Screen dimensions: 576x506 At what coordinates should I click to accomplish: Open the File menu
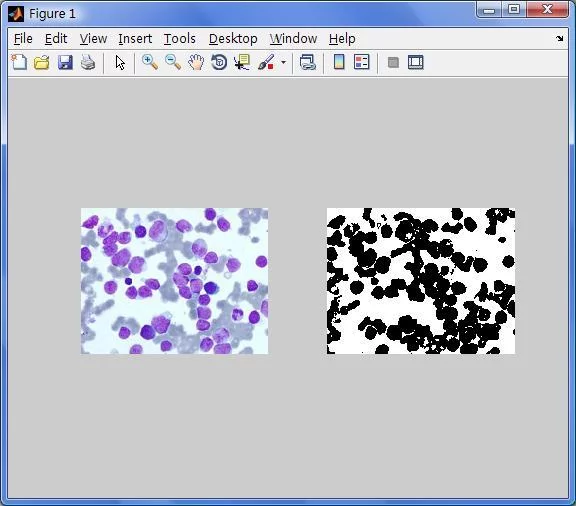pyautogui.click(x=23, y=38)
